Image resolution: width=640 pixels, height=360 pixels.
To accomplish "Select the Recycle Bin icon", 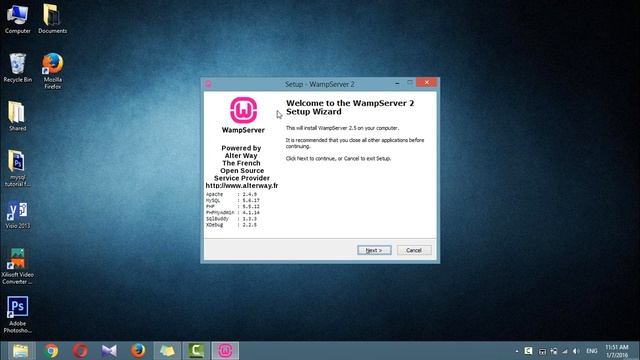I will point(18,68).
